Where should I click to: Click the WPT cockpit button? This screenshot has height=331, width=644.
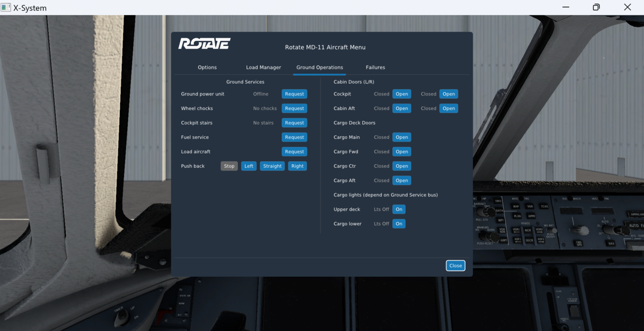[x=500, y=220]
